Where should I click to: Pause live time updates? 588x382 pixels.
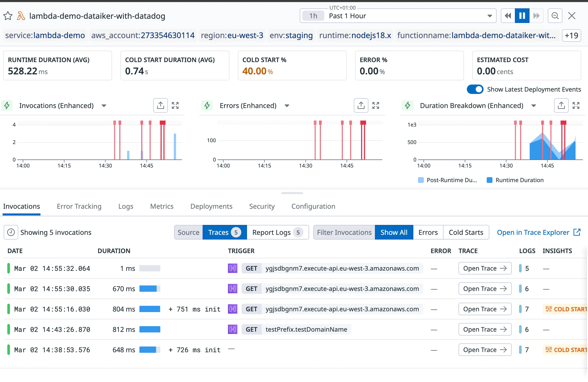[x=522, y=16]
